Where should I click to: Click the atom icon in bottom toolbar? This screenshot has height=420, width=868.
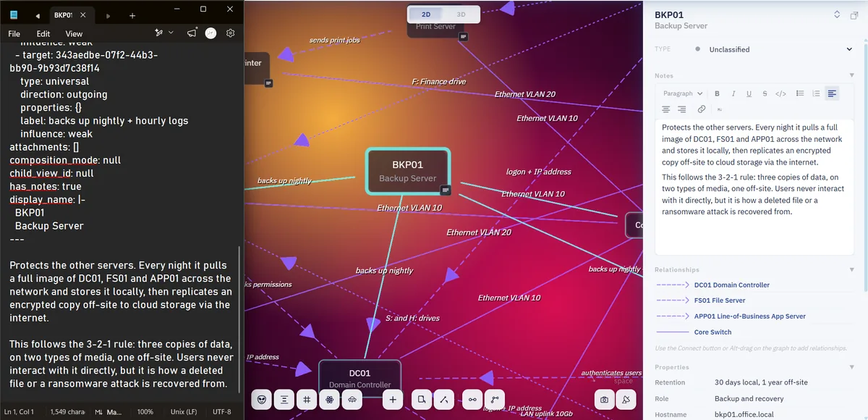tap(329, 399)
